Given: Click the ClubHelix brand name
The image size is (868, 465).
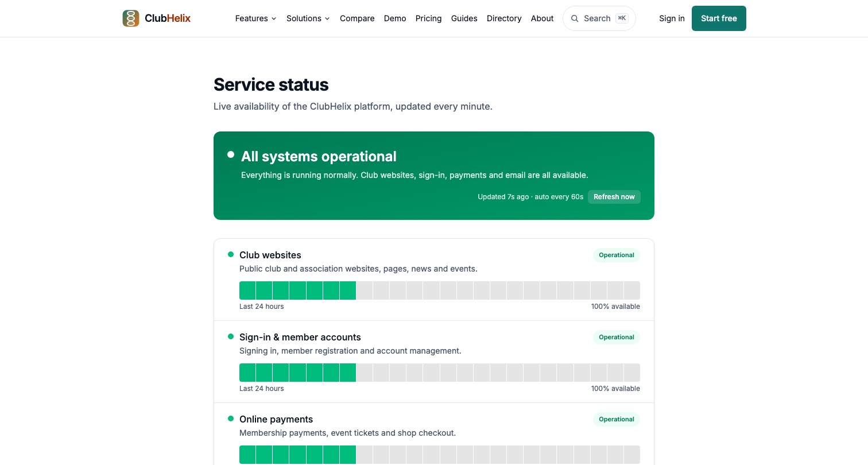Looking at the screenshot, I should 168,18.
